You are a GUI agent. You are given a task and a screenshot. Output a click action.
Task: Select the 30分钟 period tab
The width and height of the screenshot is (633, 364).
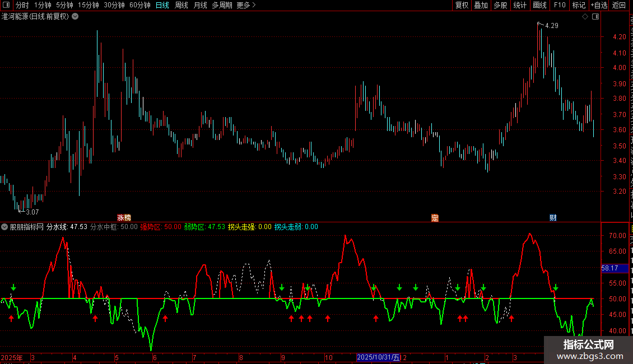[114, 5]
